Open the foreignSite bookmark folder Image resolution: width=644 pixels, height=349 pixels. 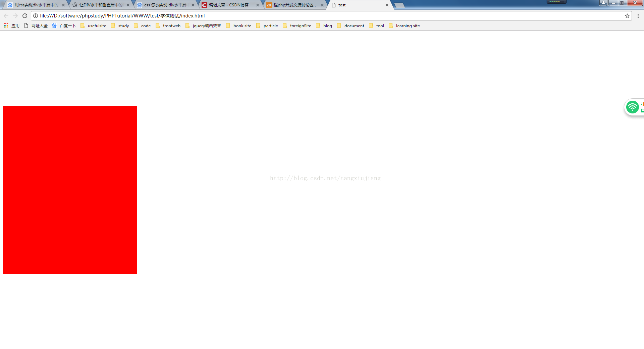tap(297, 26)
